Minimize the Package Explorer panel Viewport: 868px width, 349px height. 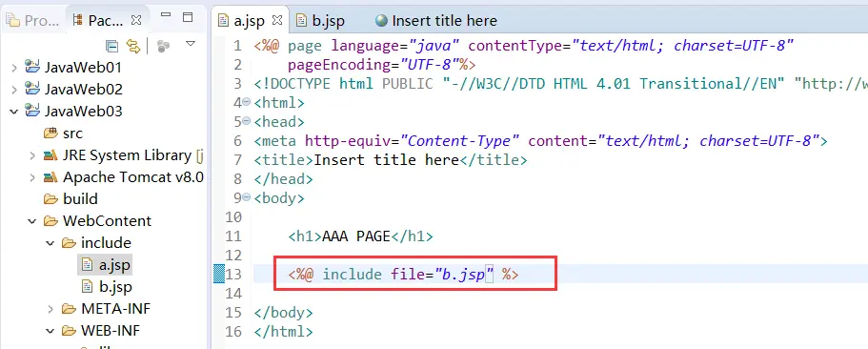click(166, 16)
